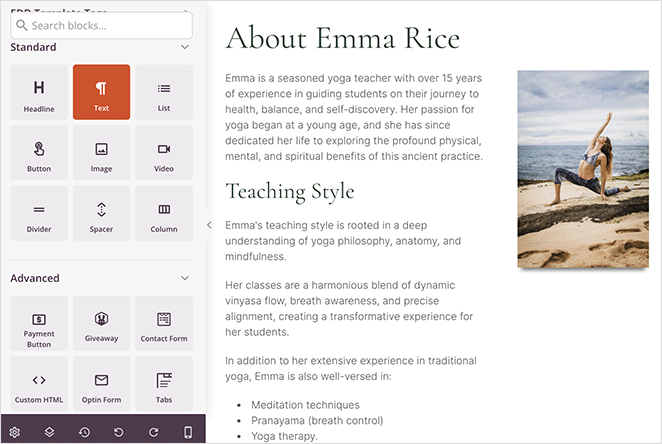The image size is (662, 444).
Task: Add a Headline block
Action: click(x=39, y=92)
